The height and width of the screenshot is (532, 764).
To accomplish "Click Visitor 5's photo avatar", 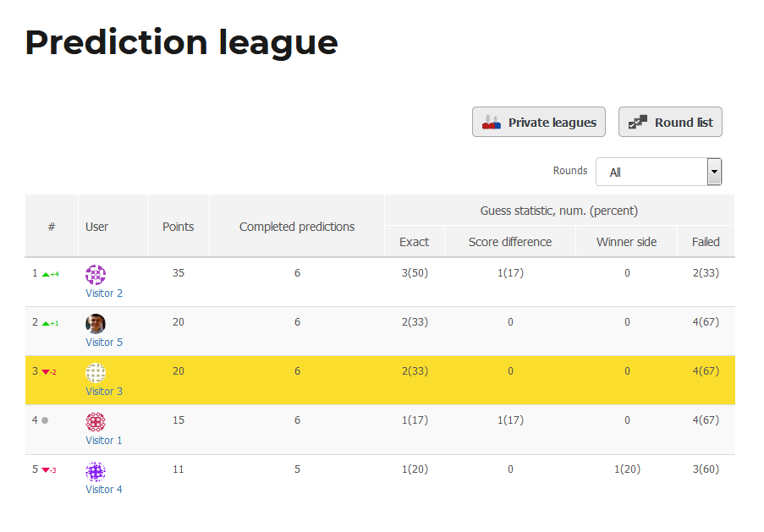I will pyautogui.click(x=96, y=323).
